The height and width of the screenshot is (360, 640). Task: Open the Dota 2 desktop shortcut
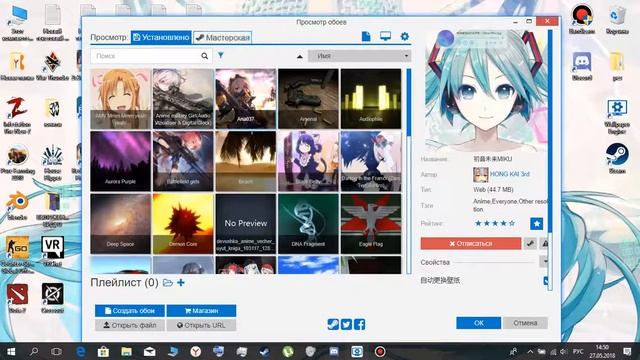[17, 298]
